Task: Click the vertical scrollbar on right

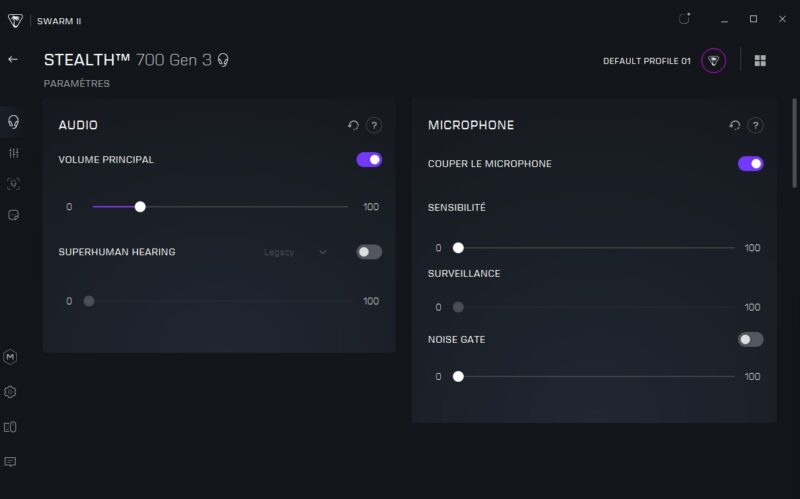Action: pyautogui.click(x=795, y=140)
